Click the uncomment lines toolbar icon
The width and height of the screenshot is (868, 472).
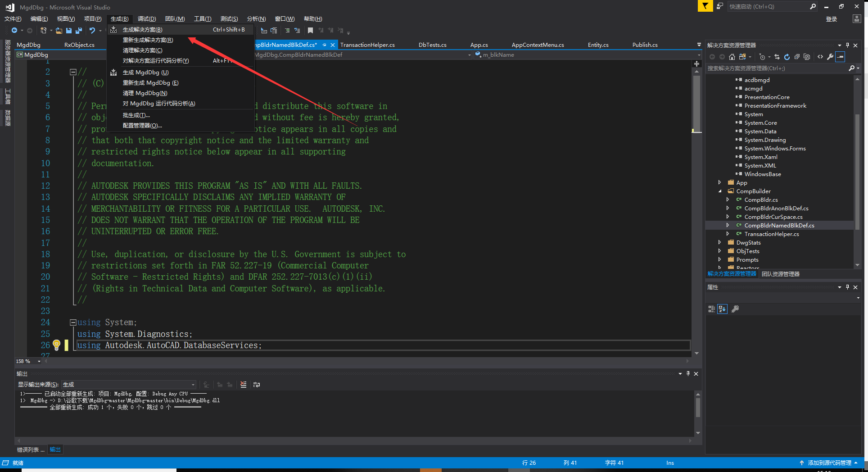click(x=297, y=31)
